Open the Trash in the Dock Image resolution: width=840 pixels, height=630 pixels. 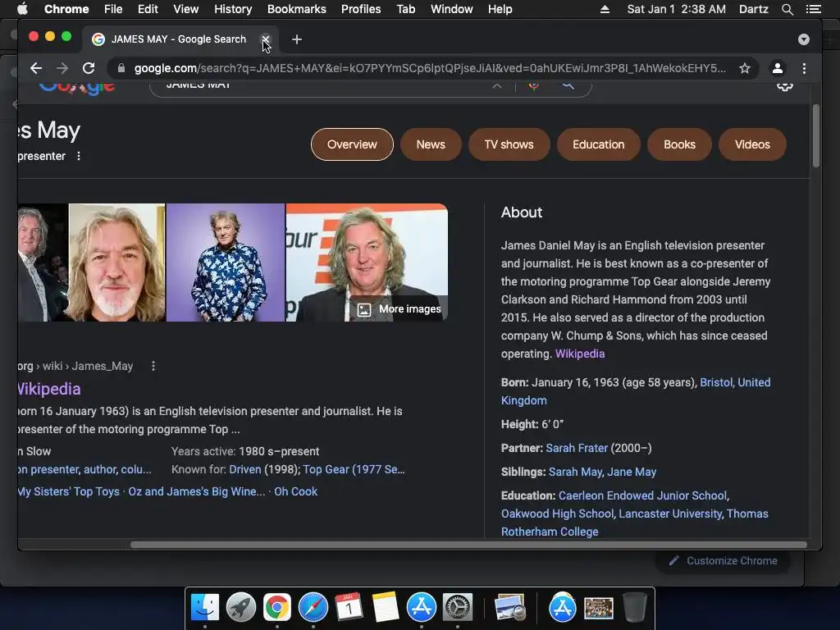pos(635,607)
